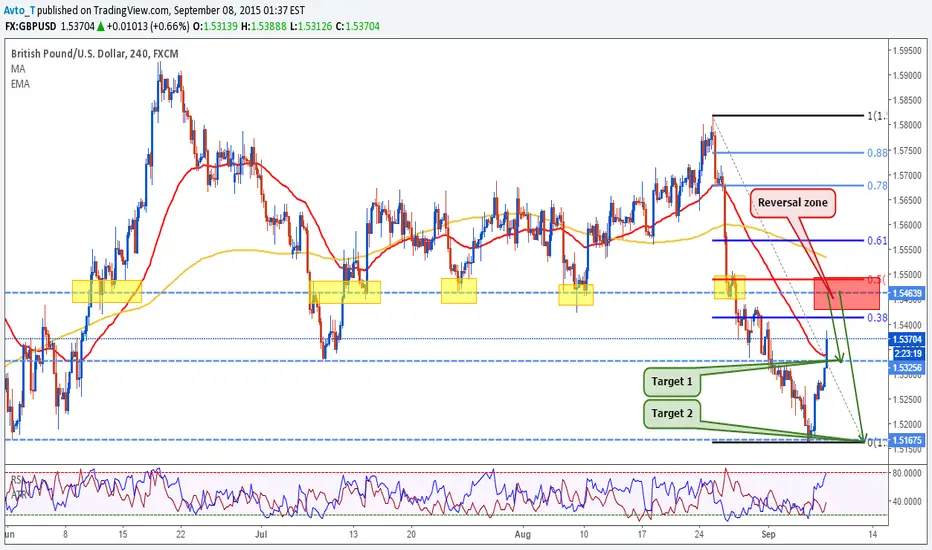Click the 24 date on time axis
Viewport: 932px width, 550px height.
pyautogui.click(x=699, y=535)
